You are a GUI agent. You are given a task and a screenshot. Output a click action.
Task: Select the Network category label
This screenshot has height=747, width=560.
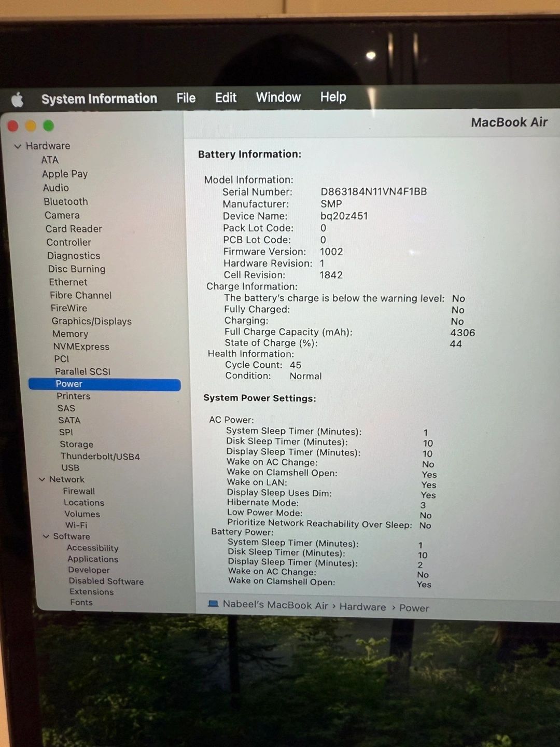pos(66,479)
